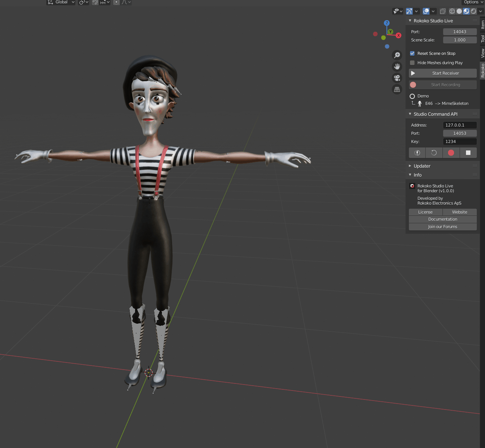Click the drag grip of Rokoko Studio Live panel
485x448 pixels.
(475, 21)
